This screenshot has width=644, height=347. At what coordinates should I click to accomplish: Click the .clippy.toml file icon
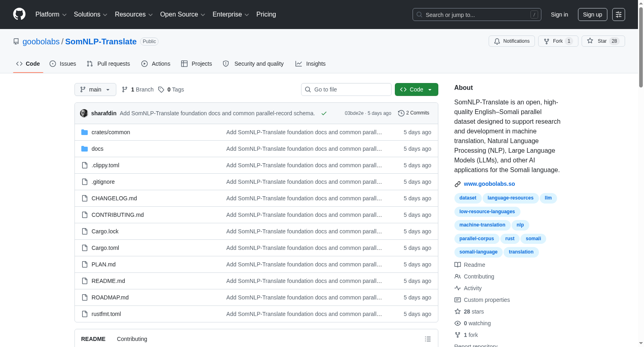85,165
